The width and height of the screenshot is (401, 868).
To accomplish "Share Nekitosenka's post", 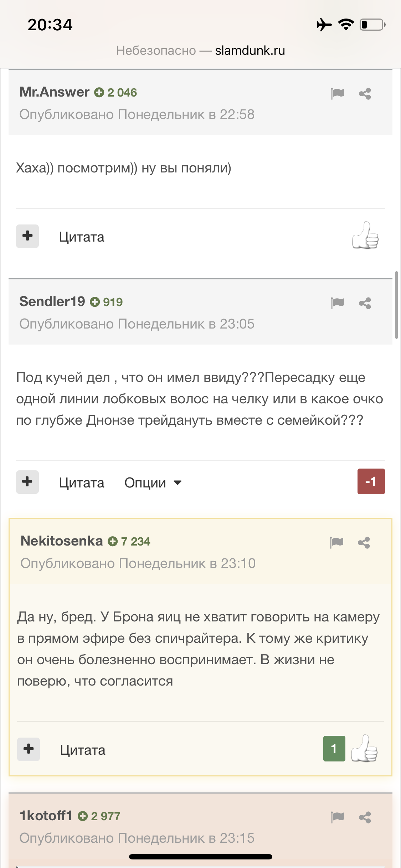I will 364,543.
